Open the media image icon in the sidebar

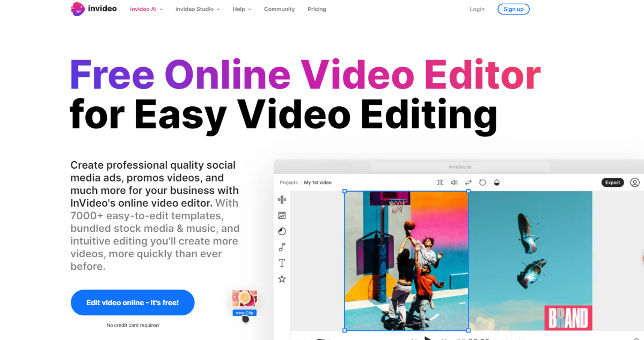point(282,215)
